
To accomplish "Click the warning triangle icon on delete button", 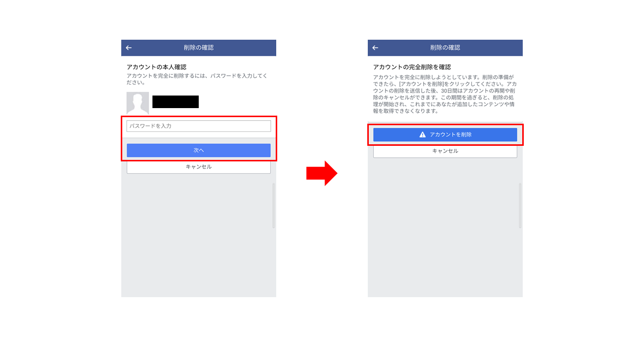I will point(423,135).
